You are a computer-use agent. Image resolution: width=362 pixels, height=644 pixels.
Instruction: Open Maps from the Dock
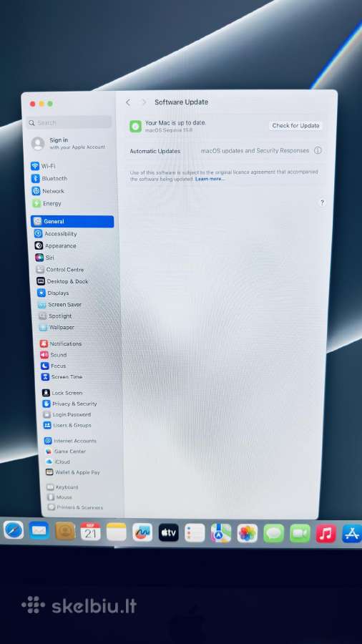[x=221, y=533]
